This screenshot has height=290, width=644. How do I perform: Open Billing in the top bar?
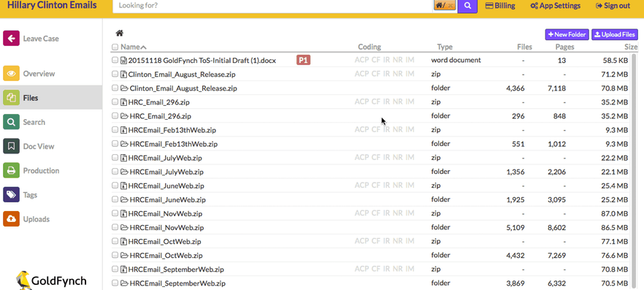tap(500, 6)
